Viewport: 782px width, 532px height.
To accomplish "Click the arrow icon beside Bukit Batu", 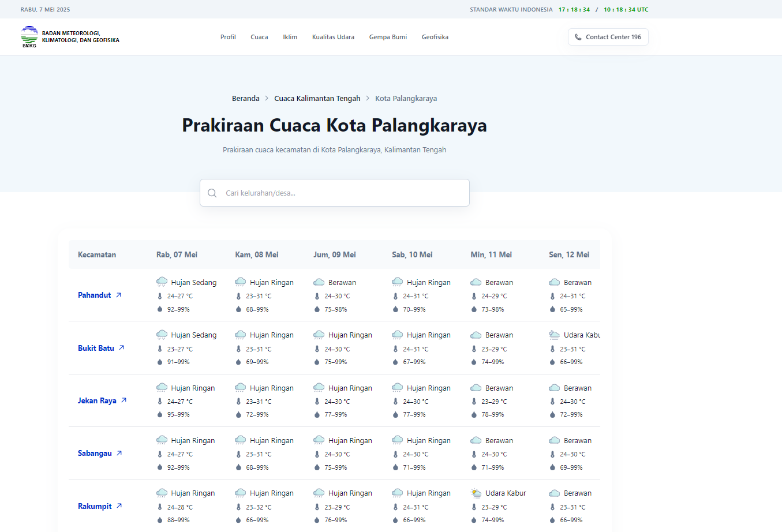I will click(122, 348).
